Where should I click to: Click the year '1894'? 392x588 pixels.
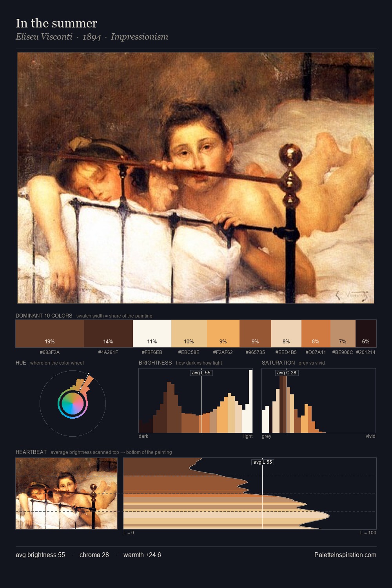point(92,37)
